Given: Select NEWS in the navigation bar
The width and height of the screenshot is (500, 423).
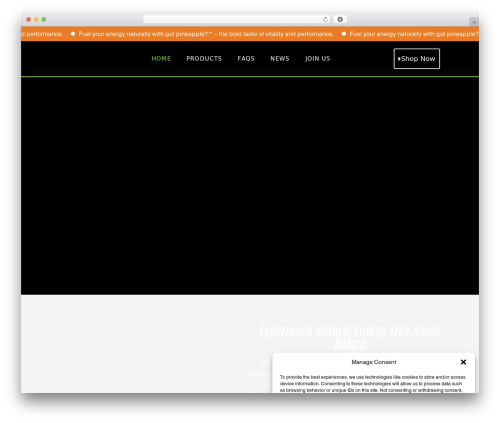Looking at the screenshot, I should click(x=280, y=59).
